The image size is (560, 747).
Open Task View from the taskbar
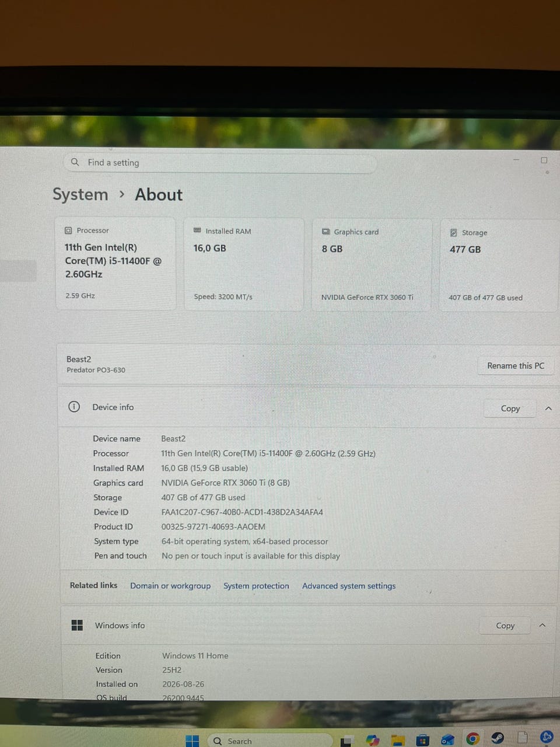[346, 741]
